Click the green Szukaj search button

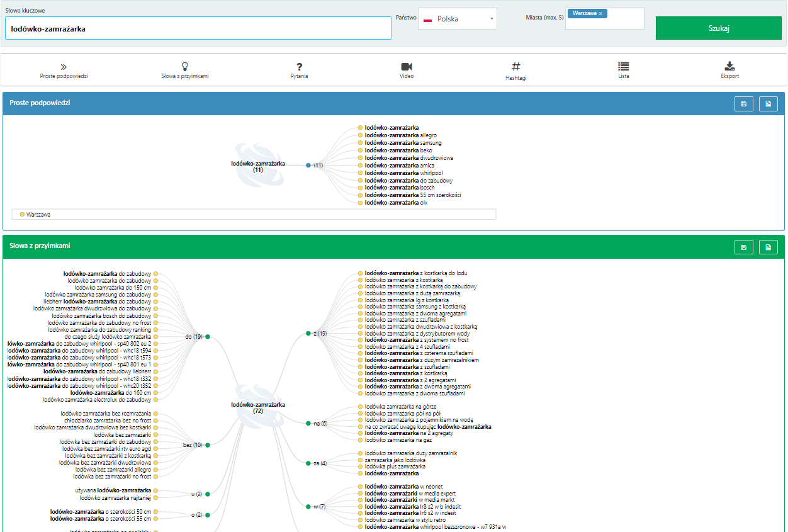[x=718, y=28]
